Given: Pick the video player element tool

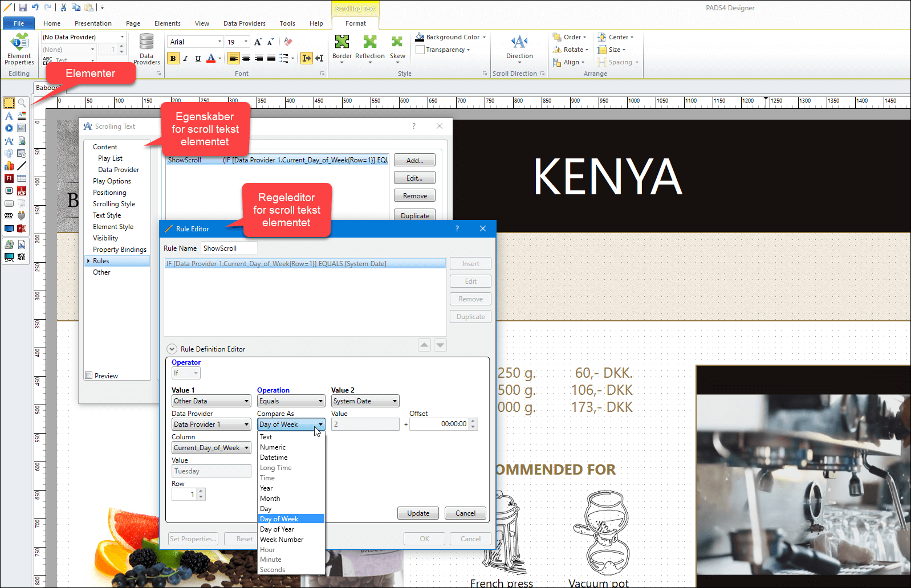Looking at the screenshot, I should pyautogui.click(x=9, y=128).
